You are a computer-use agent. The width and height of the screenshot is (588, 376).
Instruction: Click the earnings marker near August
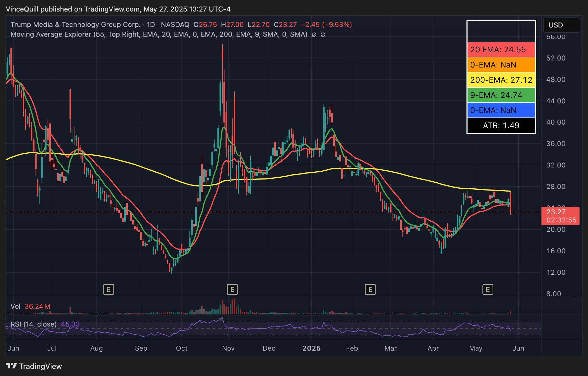coord(109,289)
